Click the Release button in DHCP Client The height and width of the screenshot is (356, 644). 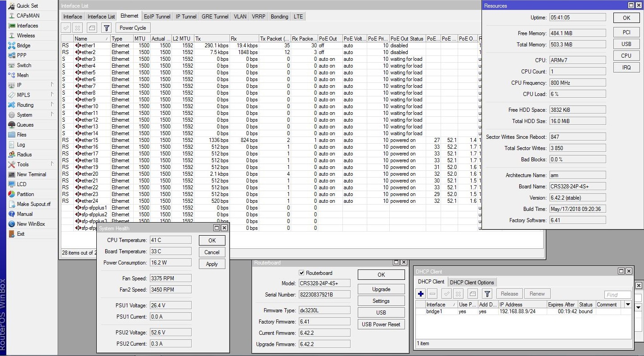[509, 294]
